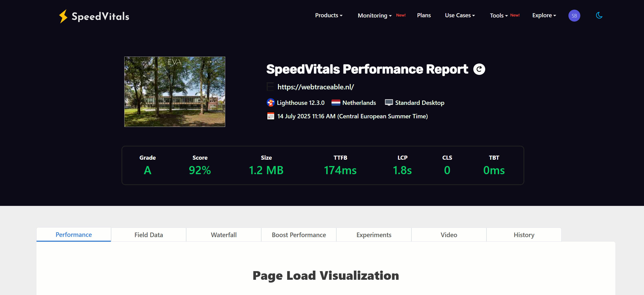644x295 pixels.
Task: Click the SpeedVitals Performance Report title
Action: point(367,69)
